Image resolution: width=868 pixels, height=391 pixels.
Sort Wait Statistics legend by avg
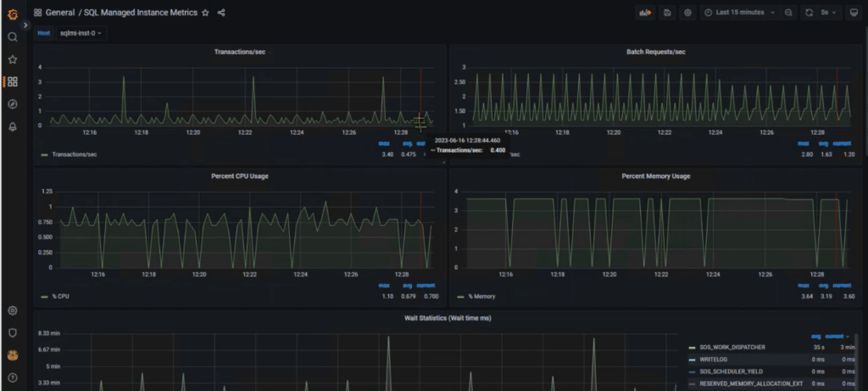[816, 336]
